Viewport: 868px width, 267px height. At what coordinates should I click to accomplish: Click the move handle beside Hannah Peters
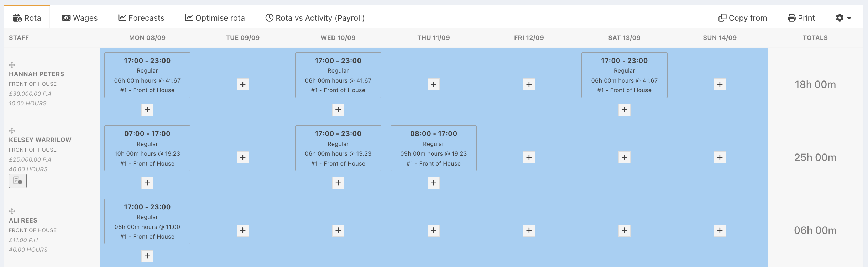(12, 65)
